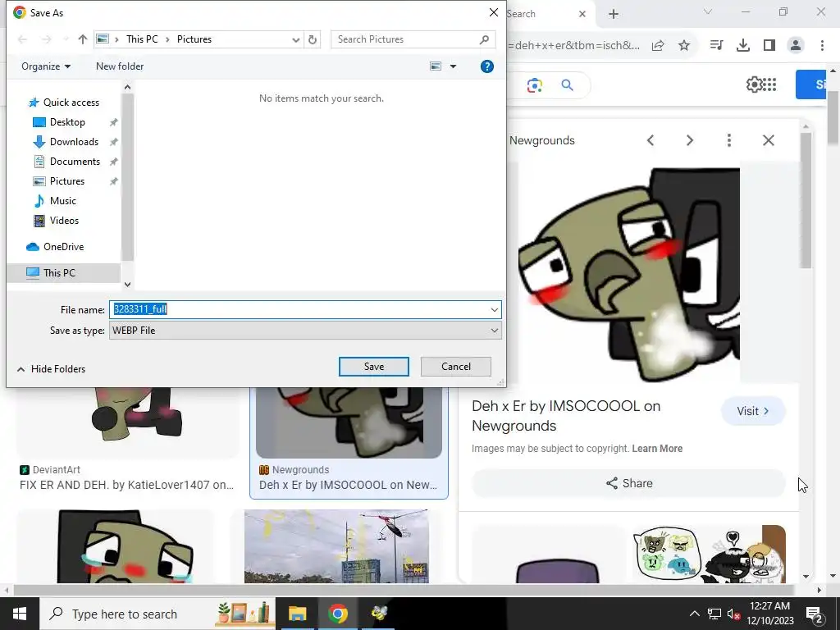Open Downloads in navigation pane
840x630 pixels.
click(74, 142)
